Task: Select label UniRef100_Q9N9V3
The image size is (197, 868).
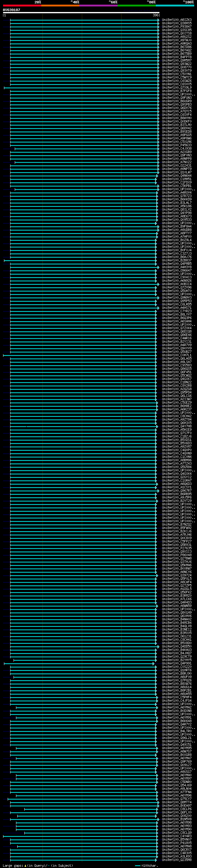Action: 177,297
